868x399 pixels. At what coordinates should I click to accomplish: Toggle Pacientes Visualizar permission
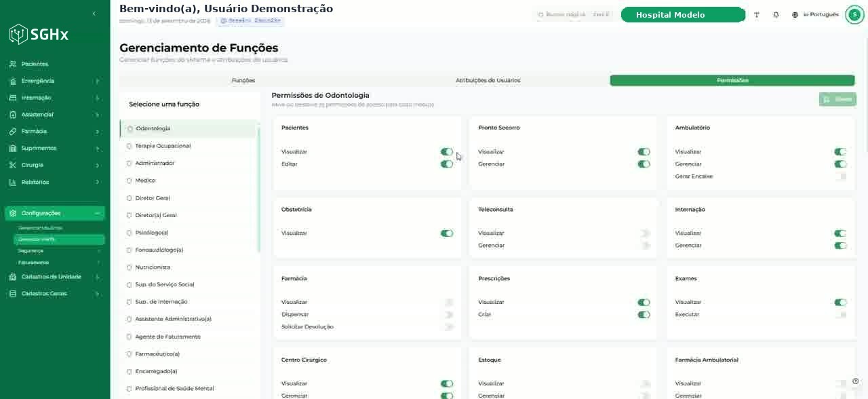coord(446,152)
